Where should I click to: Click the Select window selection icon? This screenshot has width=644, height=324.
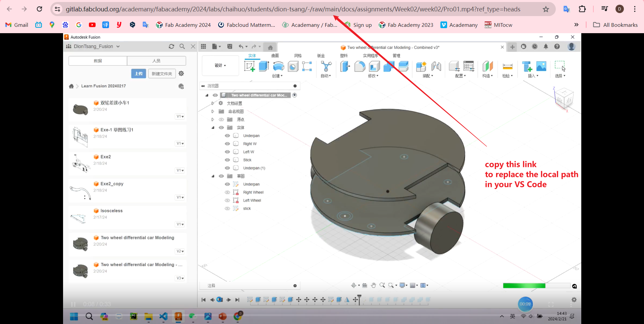tap(560, 66)
